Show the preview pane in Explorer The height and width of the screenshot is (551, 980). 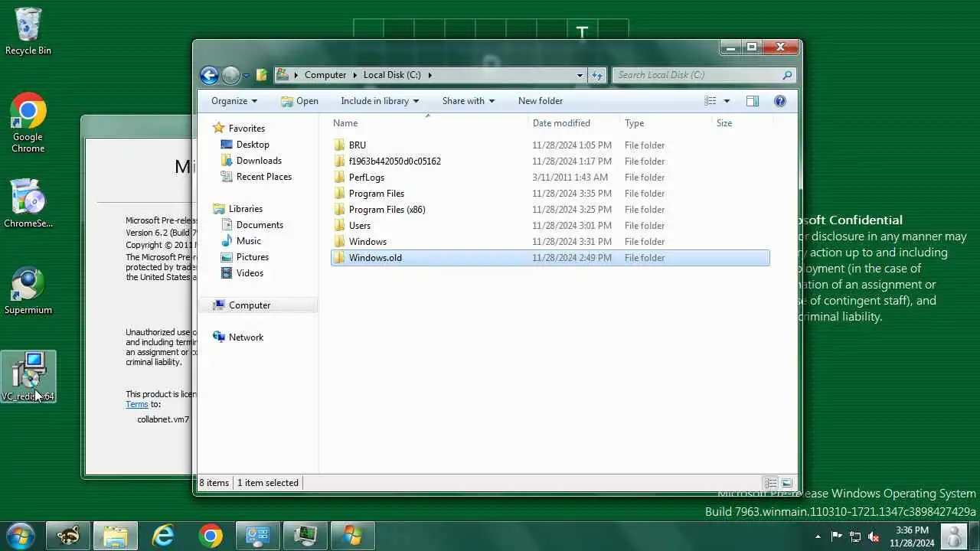[x=752, y=101]
